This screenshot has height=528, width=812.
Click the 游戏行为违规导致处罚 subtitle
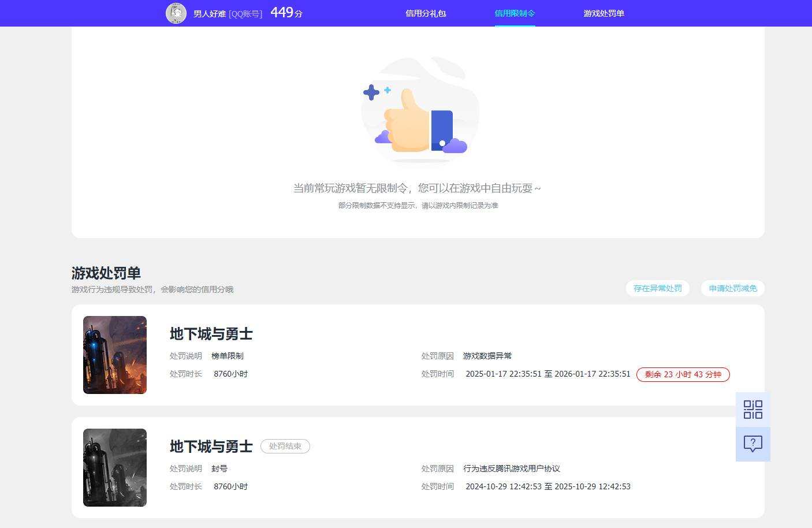[x=152, y=289]
